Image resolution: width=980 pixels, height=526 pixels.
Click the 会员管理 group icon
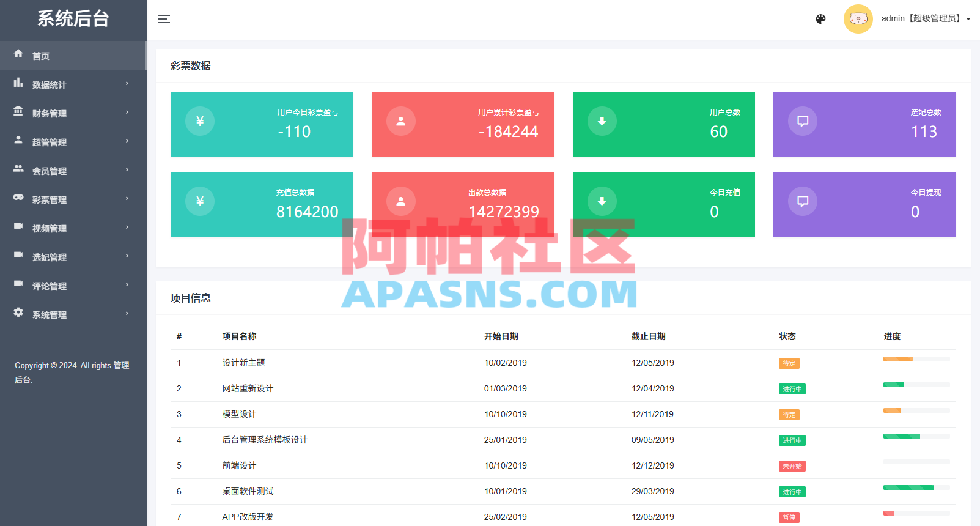[x=18, y=169]
